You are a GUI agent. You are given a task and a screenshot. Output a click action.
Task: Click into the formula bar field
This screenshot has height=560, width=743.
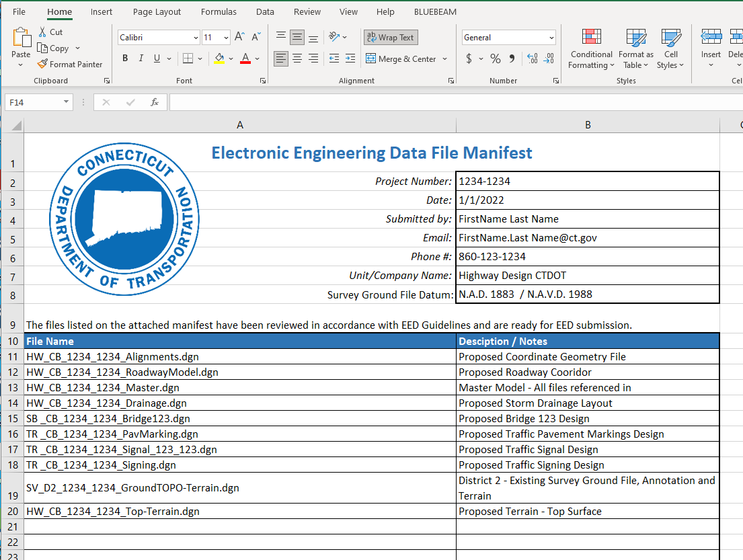point(456,102)
